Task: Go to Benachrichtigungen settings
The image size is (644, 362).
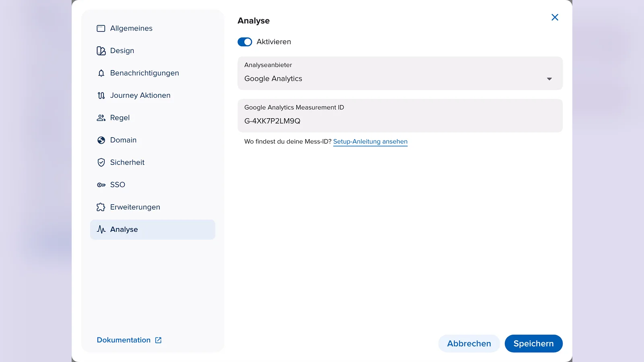Action: [x=153, y=73]
